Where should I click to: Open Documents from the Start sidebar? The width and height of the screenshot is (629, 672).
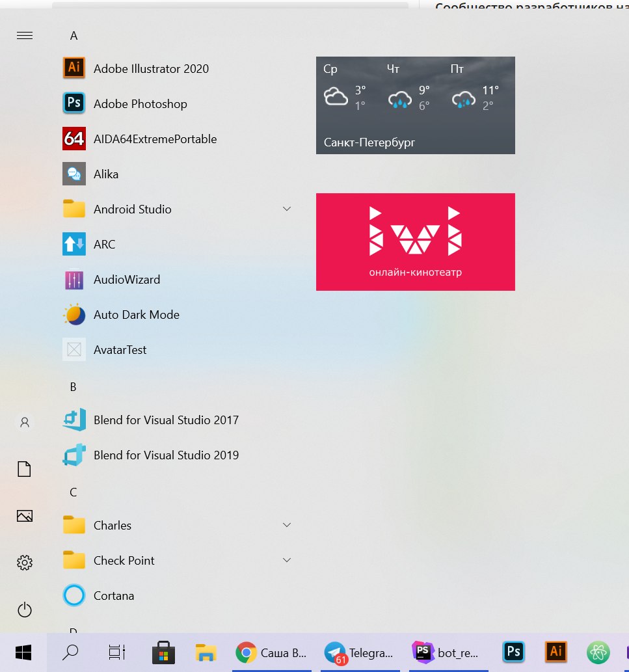coord(25,469)
